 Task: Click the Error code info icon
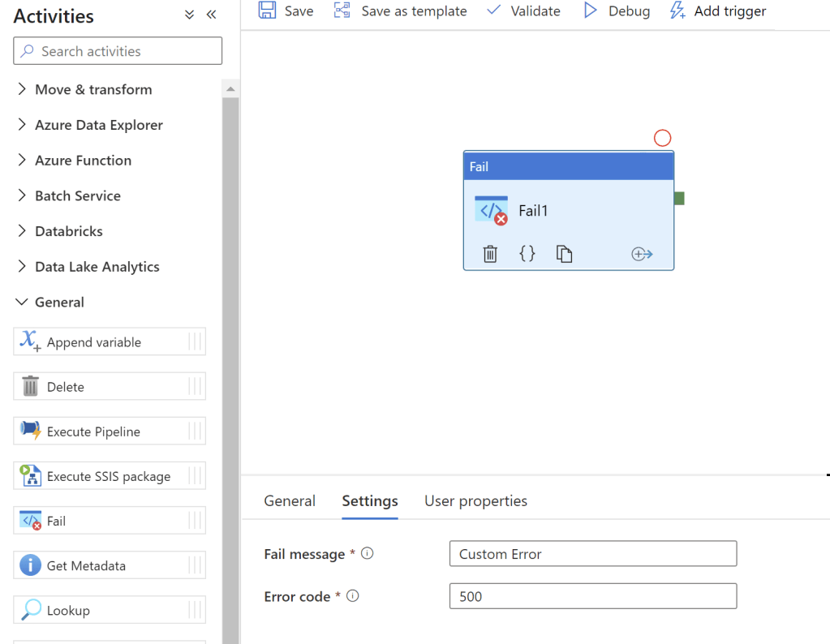click(x=352, y=596)
